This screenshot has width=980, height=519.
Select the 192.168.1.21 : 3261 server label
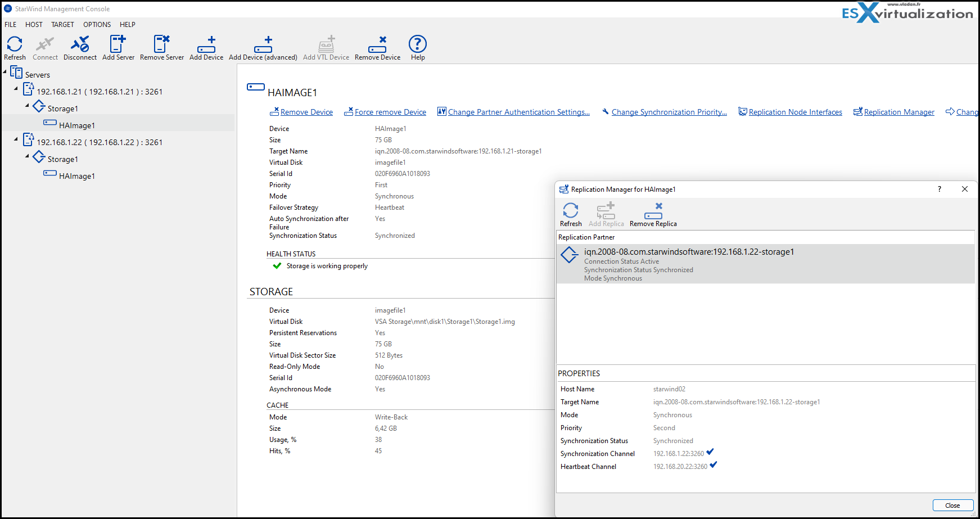[x=100, y=92]
